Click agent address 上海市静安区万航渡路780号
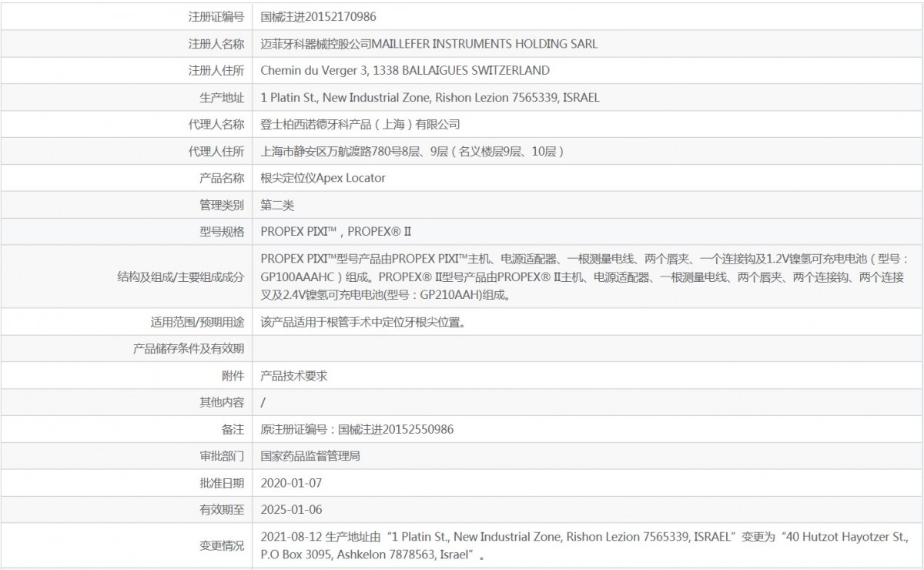This screenshot has height=570, width=924. click(x=413, y=151)
